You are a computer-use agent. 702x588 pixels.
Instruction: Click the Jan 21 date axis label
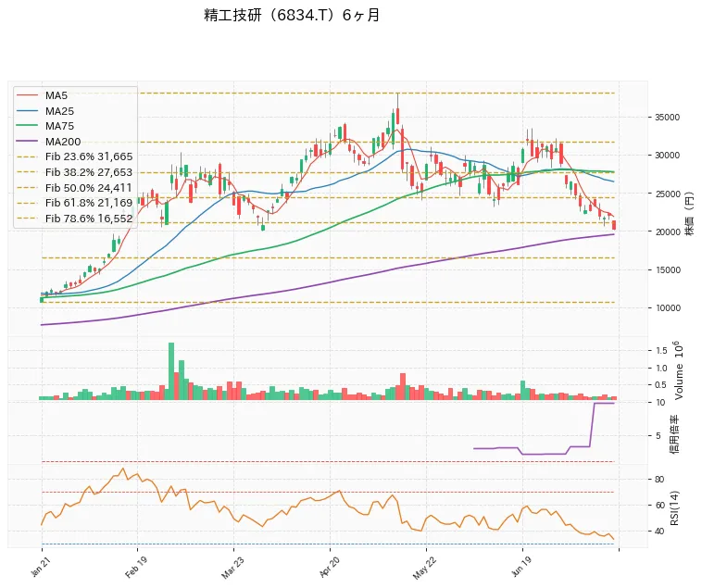tap(40, 566)
